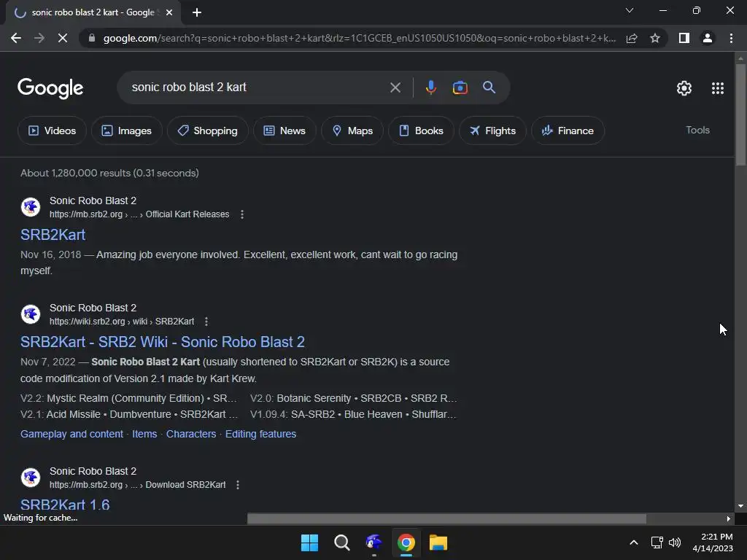747x560 pixels.
Task: Open the Editing features sitelink
Action: pos(260,434)
